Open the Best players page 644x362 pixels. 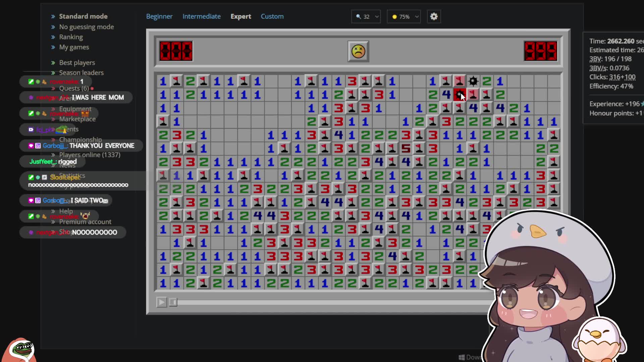tap(77, 63)
